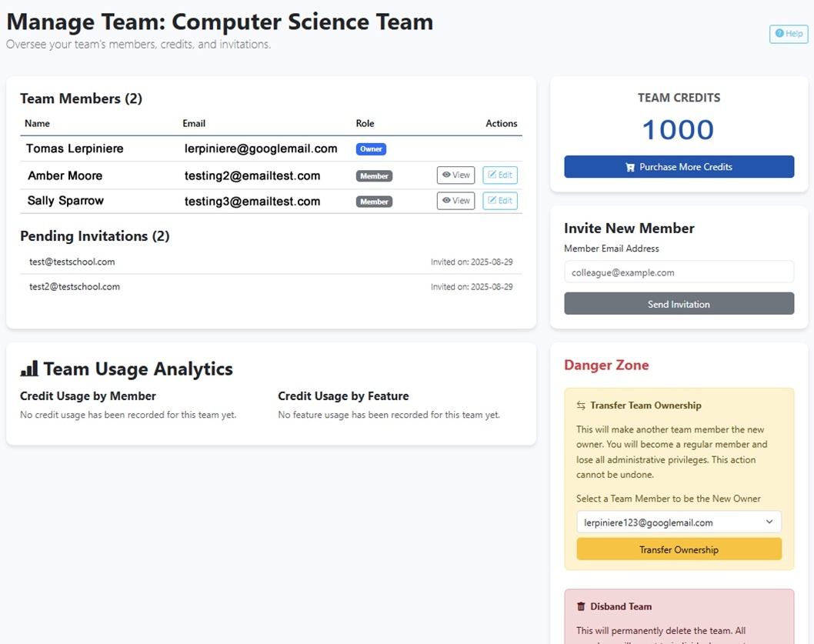Click the pencil icon on Sally Sparrow's Edit button
This screenshot has height=644, width=814.
point(491,201)
